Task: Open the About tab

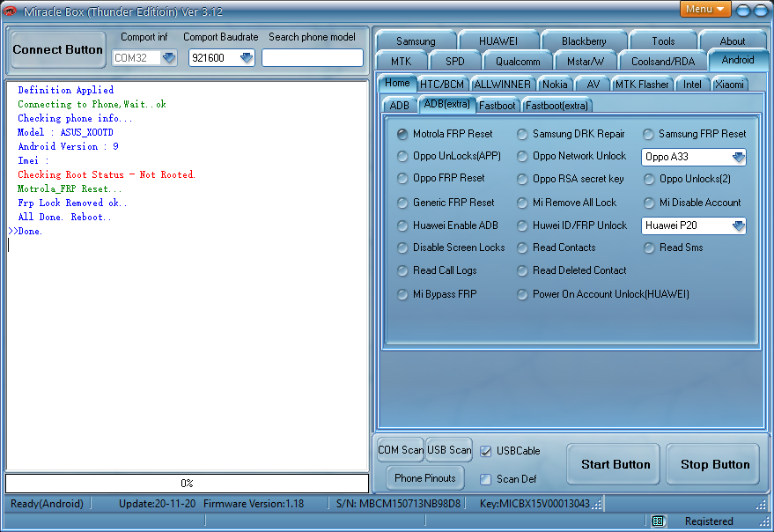Action: 732,41
